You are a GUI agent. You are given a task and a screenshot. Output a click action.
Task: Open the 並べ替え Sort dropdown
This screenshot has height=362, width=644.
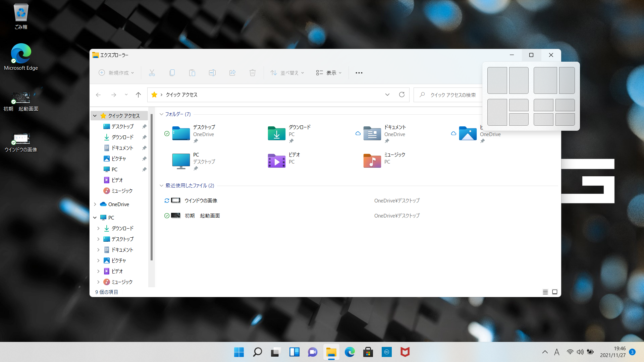click(x=287, y=73)
